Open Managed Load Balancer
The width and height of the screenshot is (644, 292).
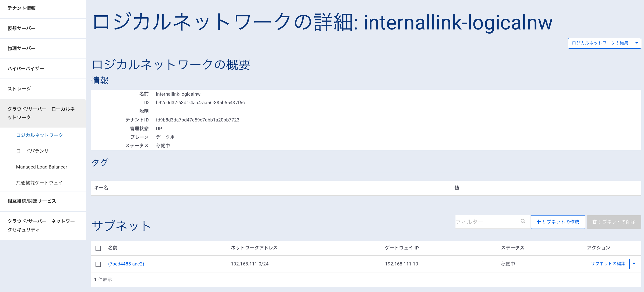pyautogui.click(x=42, y=167)
